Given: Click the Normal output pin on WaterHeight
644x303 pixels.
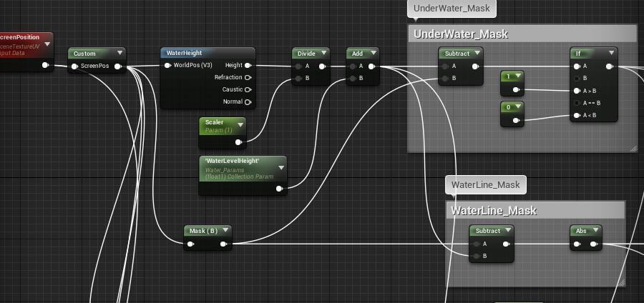Looking at the screenshot, I should click(x=248, y=101).
